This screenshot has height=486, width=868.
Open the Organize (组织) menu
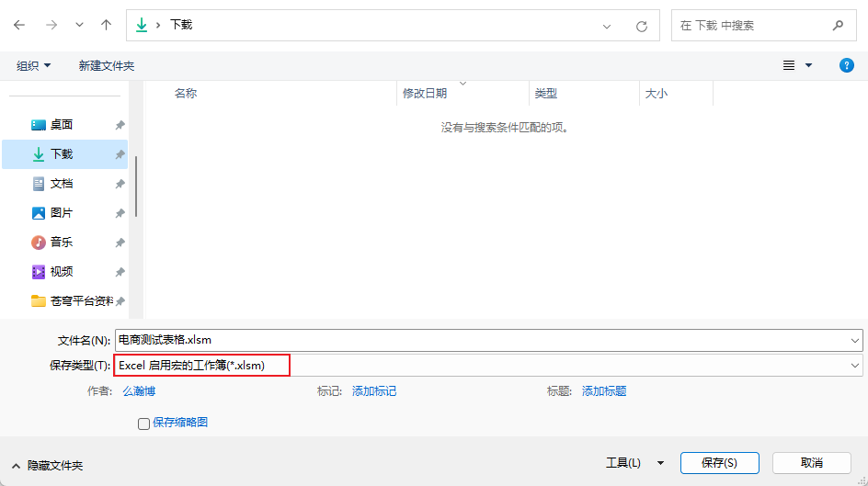34,66
